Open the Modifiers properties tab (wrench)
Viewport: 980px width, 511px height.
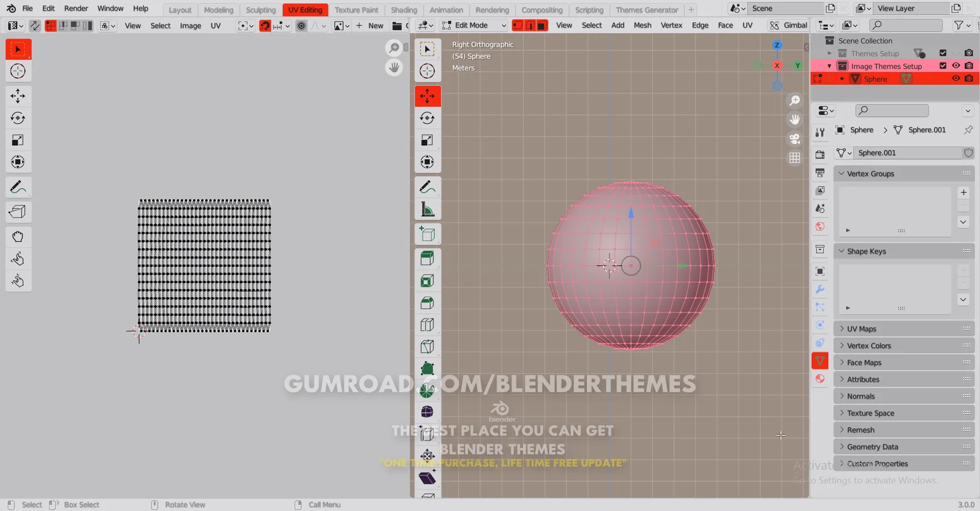[x=820, y=289]
